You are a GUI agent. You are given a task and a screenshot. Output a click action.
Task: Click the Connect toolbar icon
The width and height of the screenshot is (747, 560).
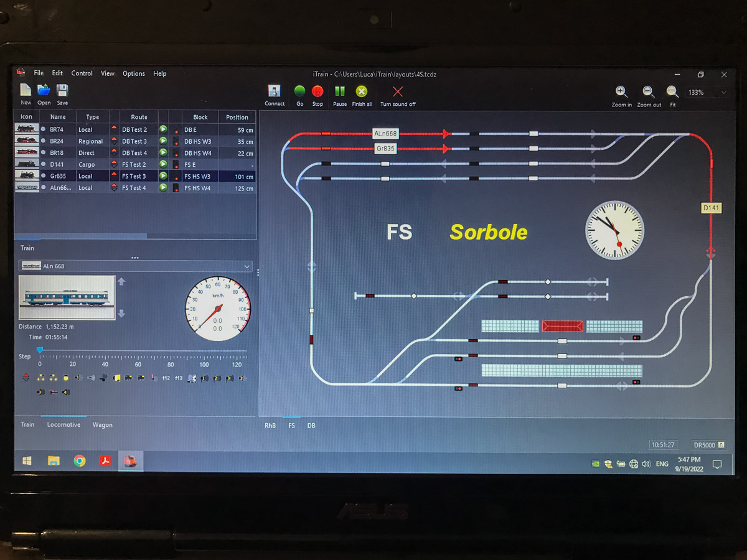275,91
